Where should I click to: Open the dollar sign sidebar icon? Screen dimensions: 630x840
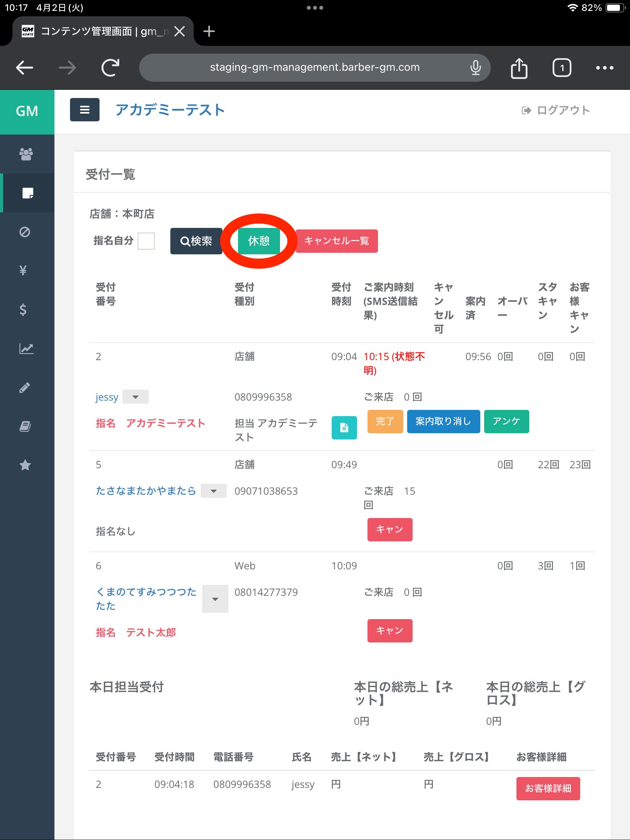[23, 310]
